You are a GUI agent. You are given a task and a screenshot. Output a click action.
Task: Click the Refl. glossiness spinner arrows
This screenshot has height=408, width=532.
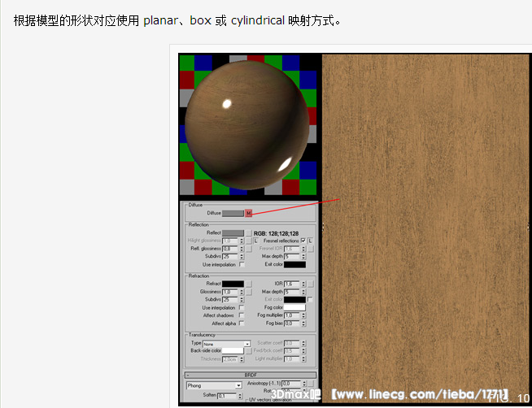point(242,249)
